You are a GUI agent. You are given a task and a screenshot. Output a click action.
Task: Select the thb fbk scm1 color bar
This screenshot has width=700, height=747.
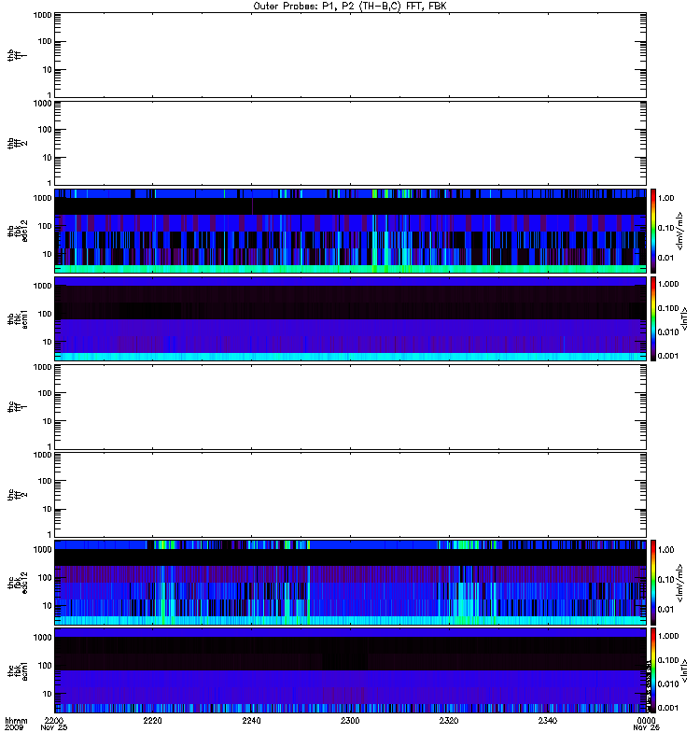click(x=653, y=318)
